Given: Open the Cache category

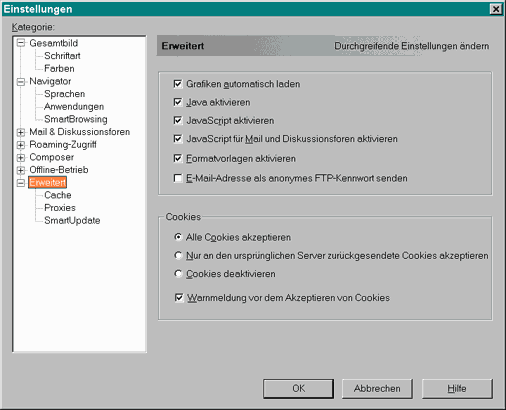Looking at the screenshot, I should pos(58,195).
